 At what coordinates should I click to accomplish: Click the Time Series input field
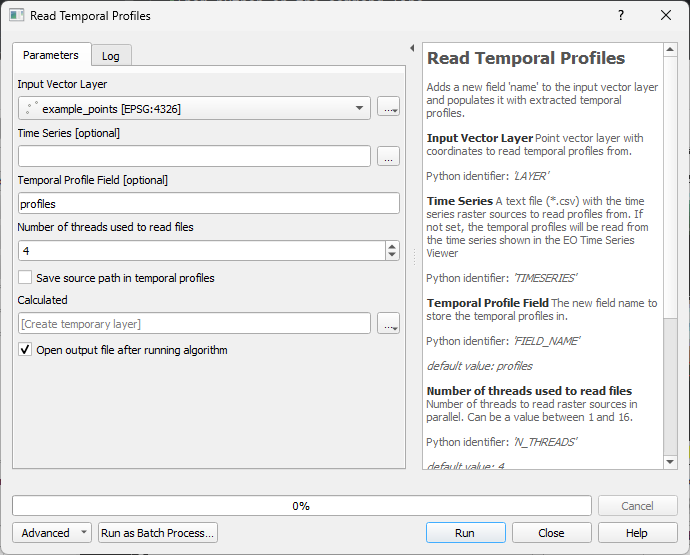[194, 156]
